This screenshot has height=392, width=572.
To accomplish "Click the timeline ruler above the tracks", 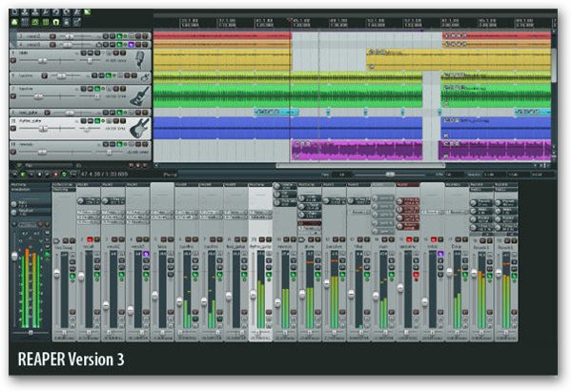I will [x=353, y=23].
